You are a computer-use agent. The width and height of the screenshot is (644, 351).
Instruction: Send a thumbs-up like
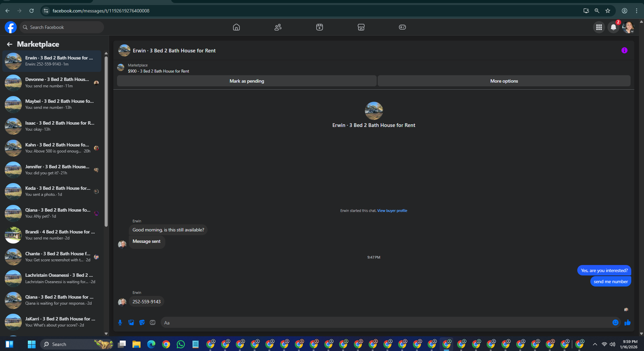(x=628, y=322)
